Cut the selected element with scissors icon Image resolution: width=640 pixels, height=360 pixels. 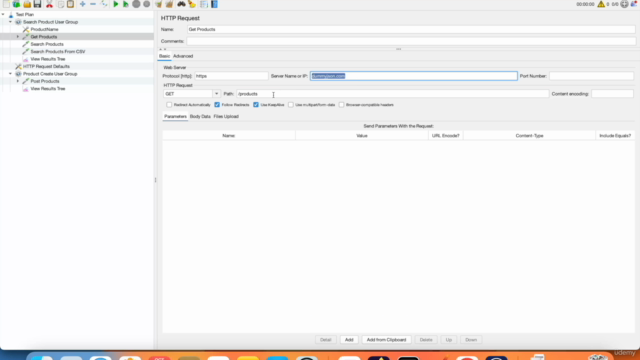pos(49,4)
